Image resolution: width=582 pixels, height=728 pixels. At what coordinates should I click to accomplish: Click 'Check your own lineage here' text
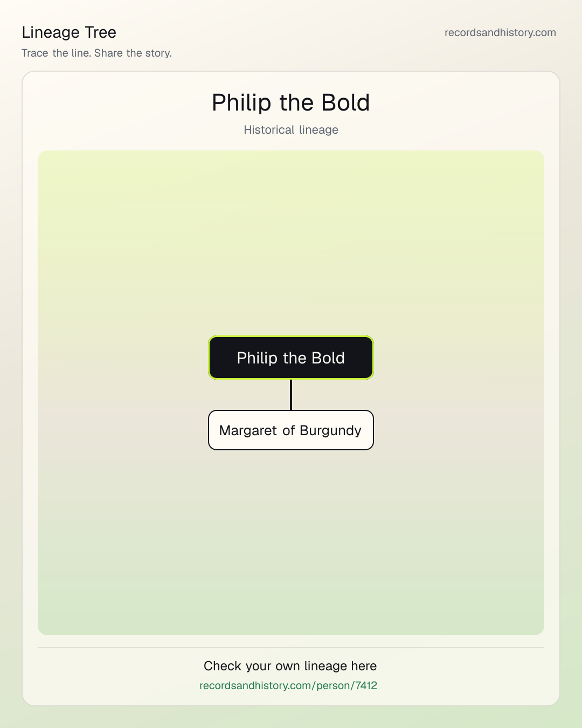[x=290, y=666]
